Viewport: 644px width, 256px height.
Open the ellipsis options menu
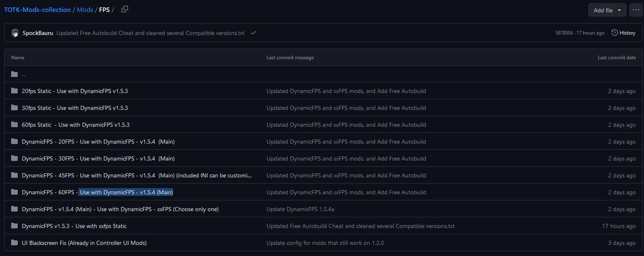pos(636,9)
